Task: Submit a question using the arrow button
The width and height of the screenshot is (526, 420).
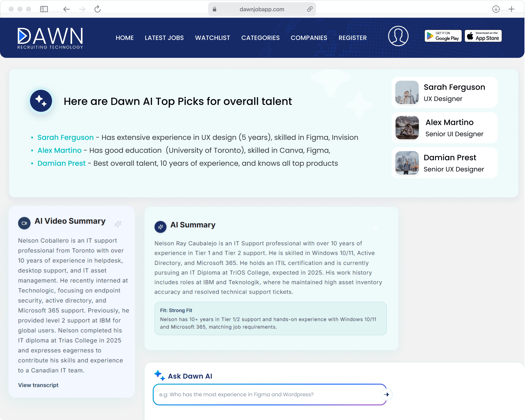Action: click(x=386, y=394)
